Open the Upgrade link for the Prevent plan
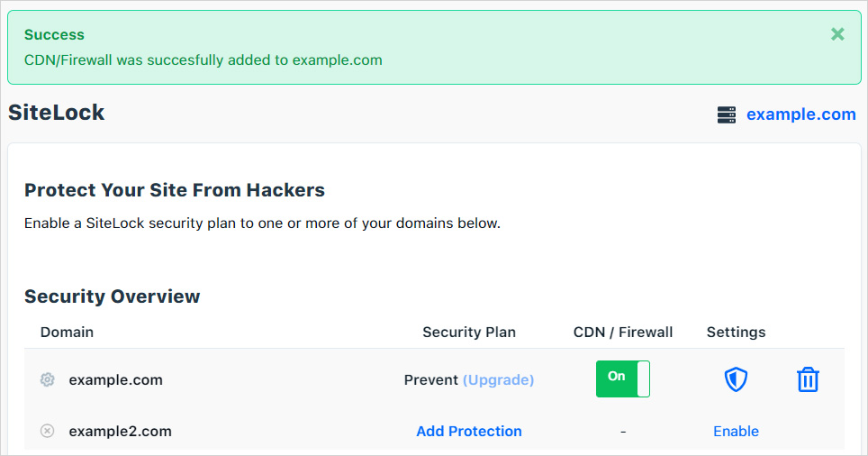 click(498, 380)
